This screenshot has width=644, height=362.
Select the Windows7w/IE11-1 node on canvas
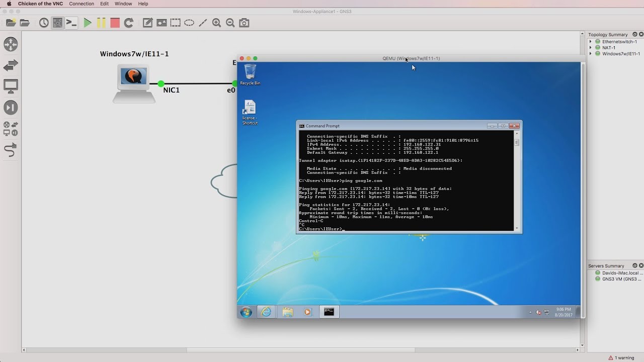pyautogui.click(x=133, y=83)
